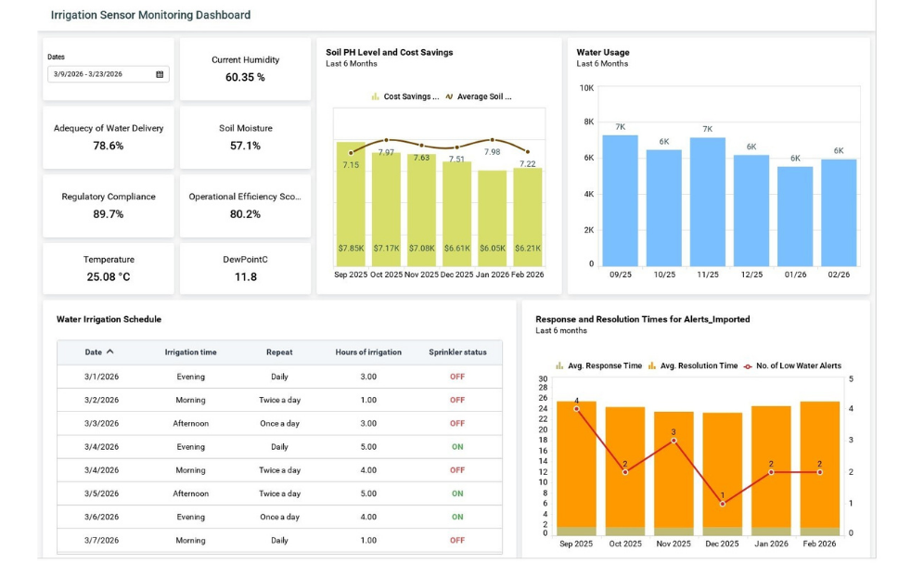
Task: Click the ON sprinkler status for 3/4/2026
Action: (x=457, y=447)
